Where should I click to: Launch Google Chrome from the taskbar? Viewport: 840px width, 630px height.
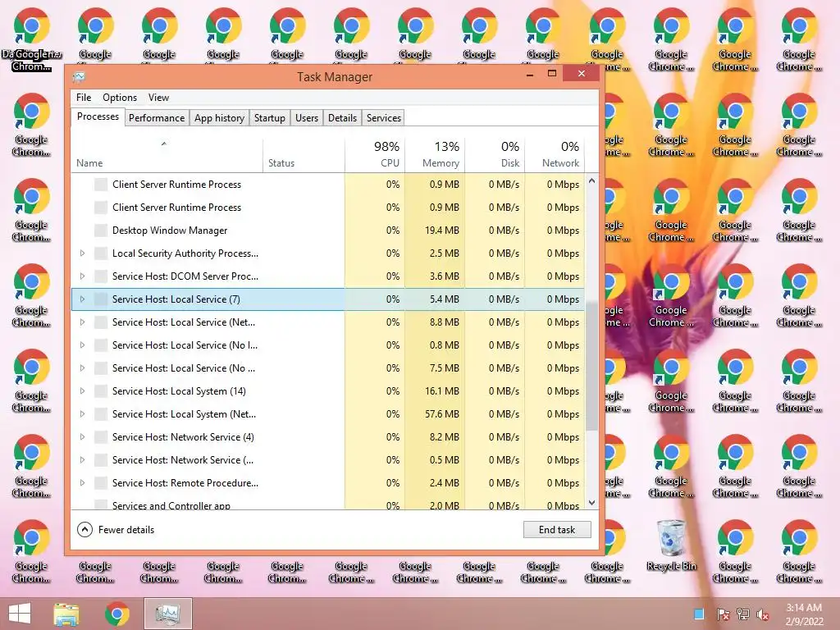117,614
